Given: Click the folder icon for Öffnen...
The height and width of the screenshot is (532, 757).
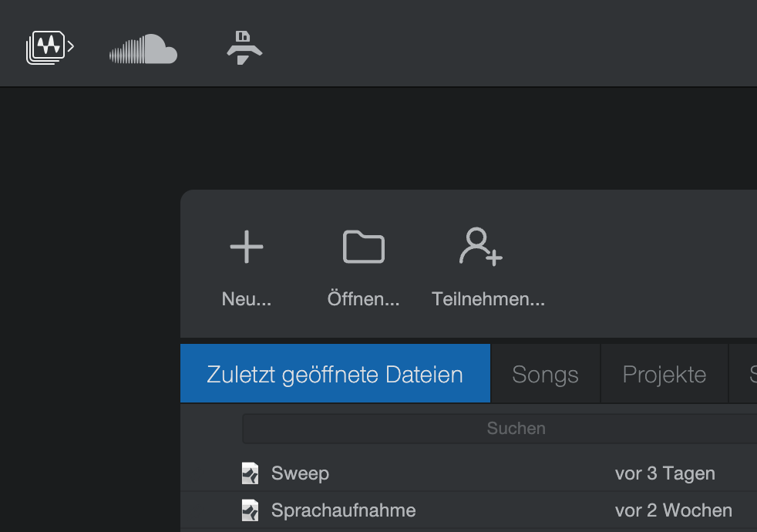Looking at the screenshot, I should coord(364,247).
